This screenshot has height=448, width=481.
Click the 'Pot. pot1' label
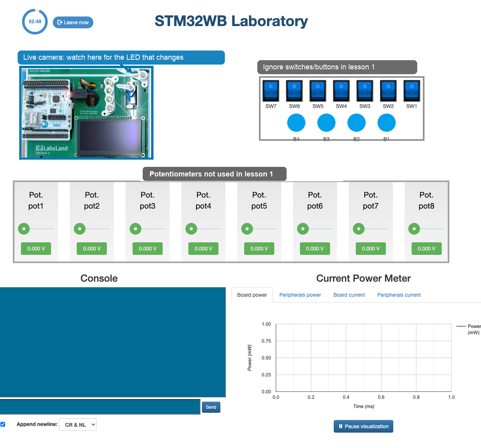click(36, 201)
